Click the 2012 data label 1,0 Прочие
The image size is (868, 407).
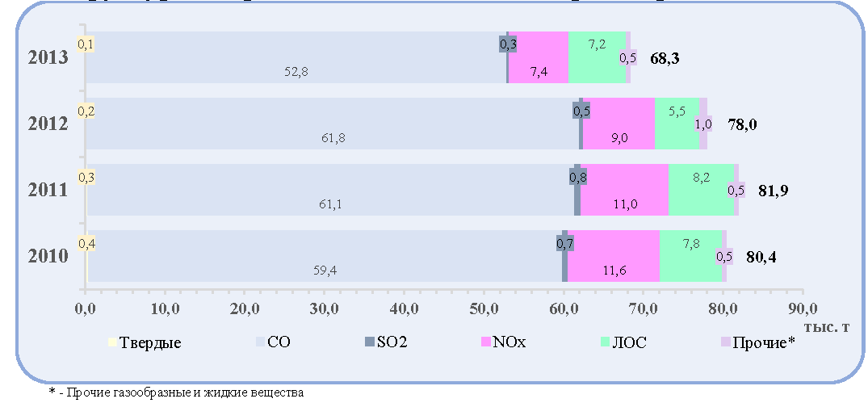pos(703,124)
